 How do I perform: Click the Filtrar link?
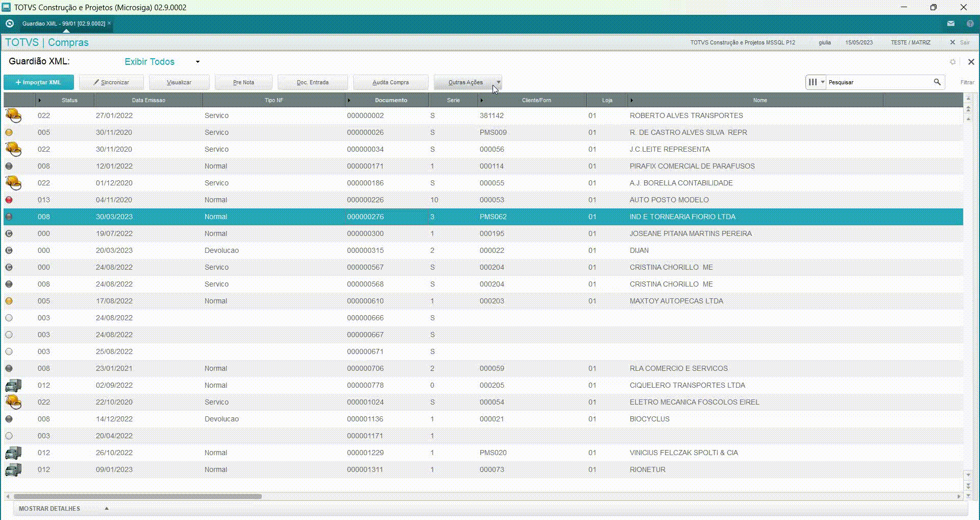tap(967, 82)
